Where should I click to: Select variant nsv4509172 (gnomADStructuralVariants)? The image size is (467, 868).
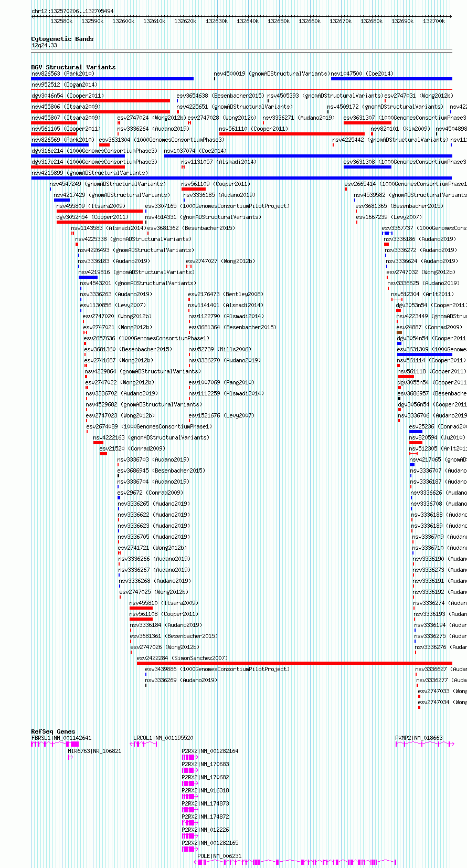386,107
